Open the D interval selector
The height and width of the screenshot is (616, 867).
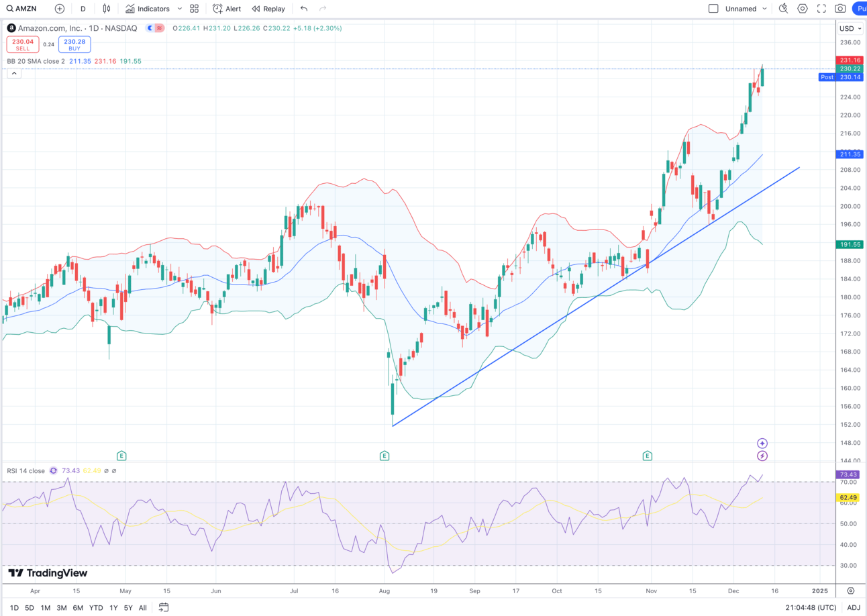83,9
